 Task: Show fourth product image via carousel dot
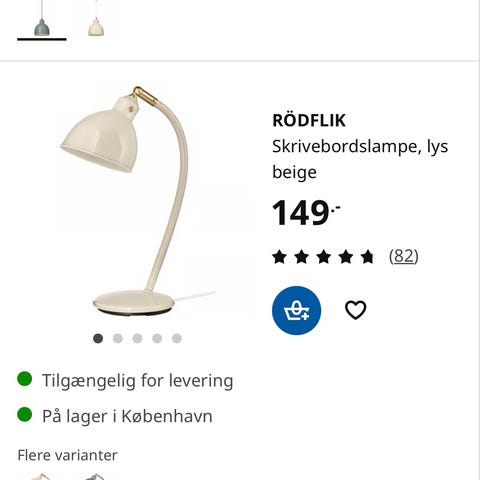tap(157, 338)
